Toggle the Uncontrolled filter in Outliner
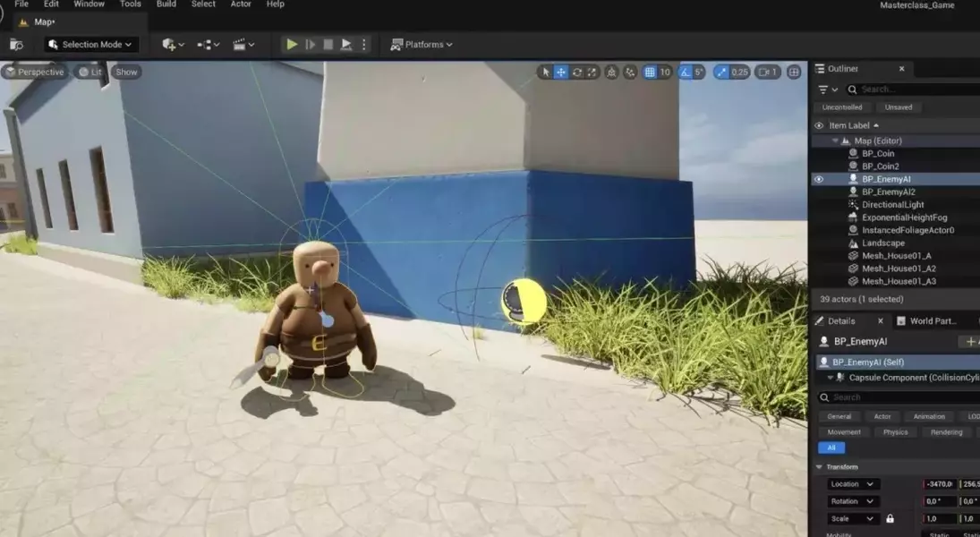This screenshot has width=980, height=537. click(842, 107)
